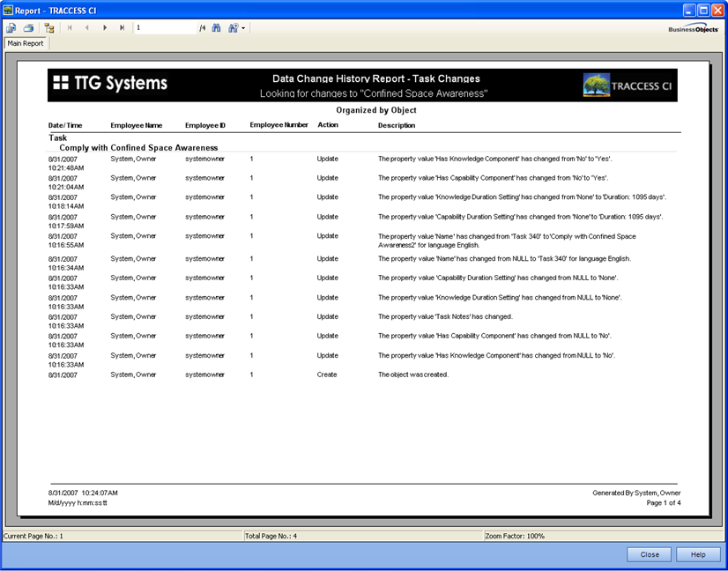Click description 'Name' changed from 'Task 340' to Comply

507,241
